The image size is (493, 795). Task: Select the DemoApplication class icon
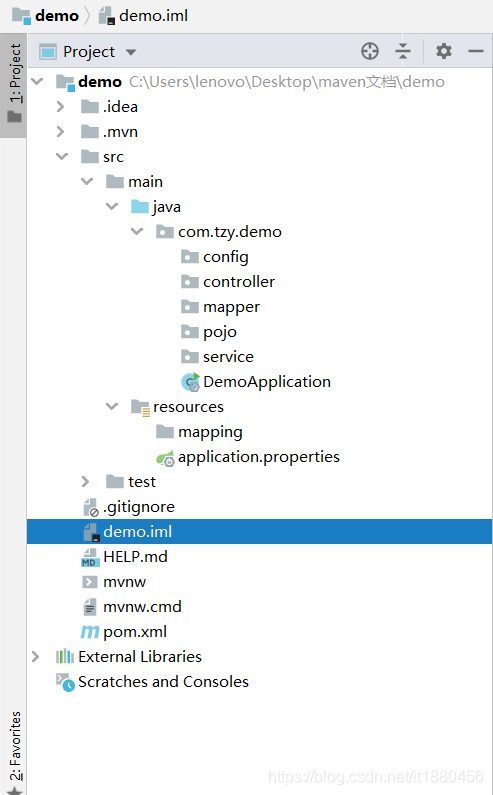click(191, 382)
